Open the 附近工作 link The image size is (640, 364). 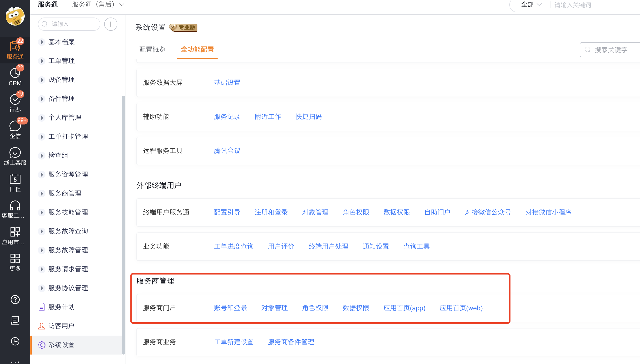tap(268, 116)
